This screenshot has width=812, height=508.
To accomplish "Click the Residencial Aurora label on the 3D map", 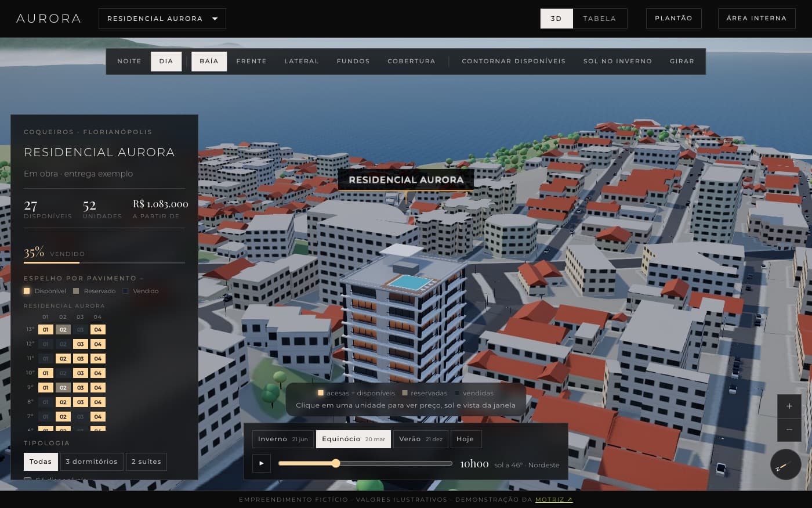I will (406, 180).
